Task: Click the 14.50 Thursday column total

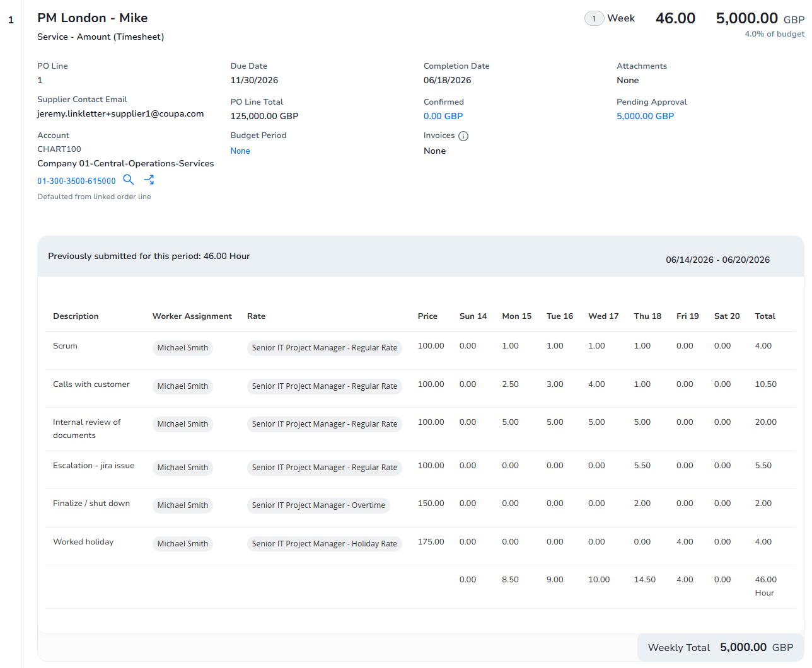Action: 645,580
